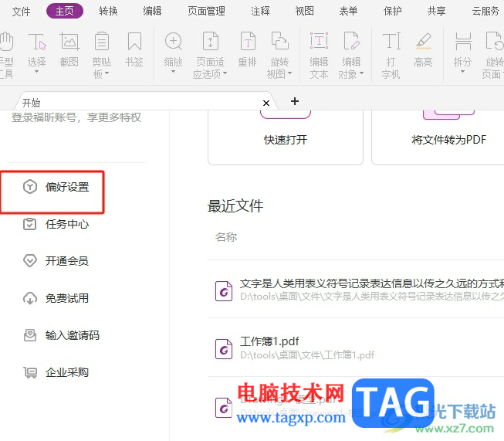Click the 将文件转为PDF card
The image size is (504, 441).
coord(438,137)
